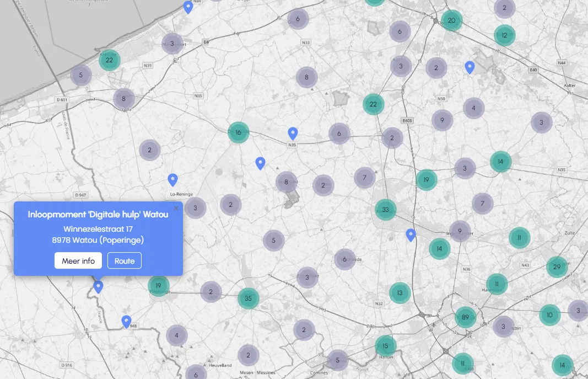588x379 pixels.
Task: Select the pin between clusters 33 and 14
Action: [x=411, y=235]
